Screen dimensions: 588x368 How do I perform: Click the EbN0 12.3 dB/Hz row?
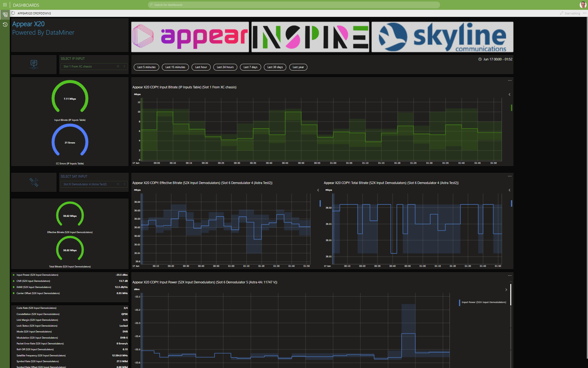click(x=70, y=287)
